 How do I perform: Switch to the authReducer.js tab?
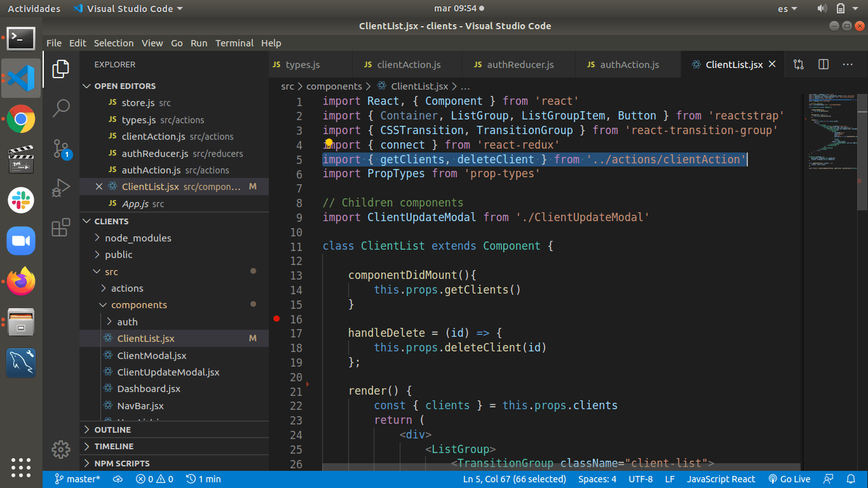[520, 65]
